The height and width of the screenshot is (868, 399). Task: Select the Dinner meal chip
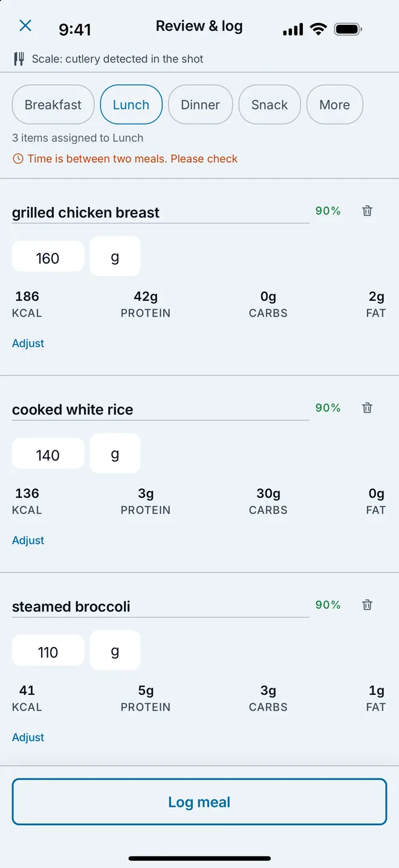click(200, 105)
